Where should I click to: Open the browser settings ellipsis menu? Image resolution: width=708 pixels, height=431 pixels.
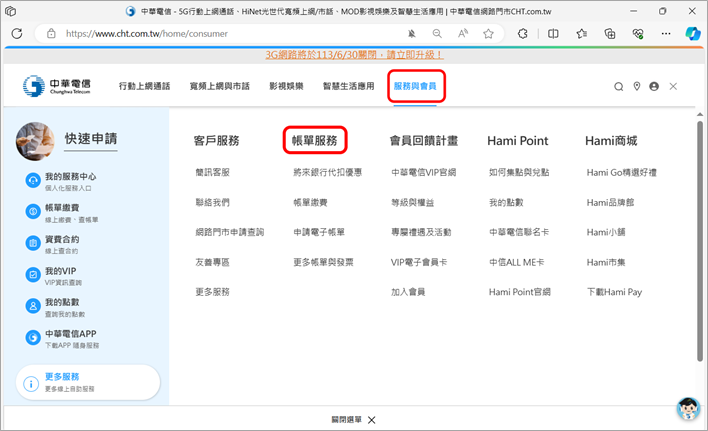(655, 33)
